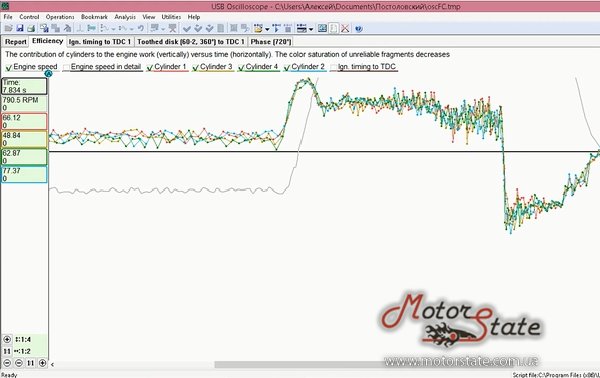Open the Utilities menu
The height and width of the screenshot is (378, 600).
click(171, 17)
